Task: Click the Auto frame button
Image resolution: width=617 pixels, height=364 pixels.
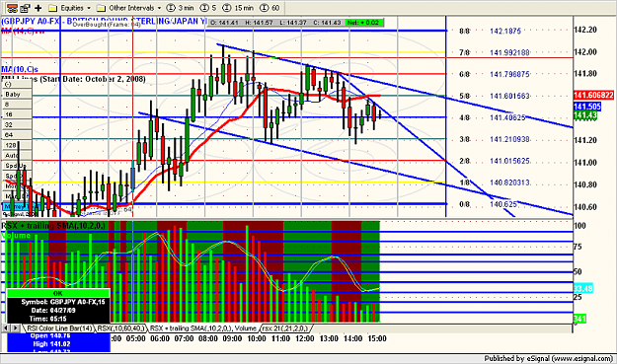Action: 17,155
